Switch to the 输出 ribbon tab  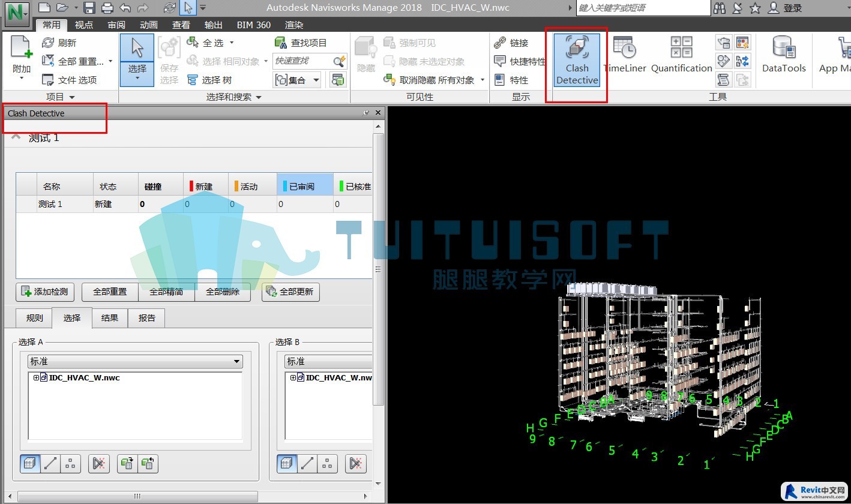point(213,25)
